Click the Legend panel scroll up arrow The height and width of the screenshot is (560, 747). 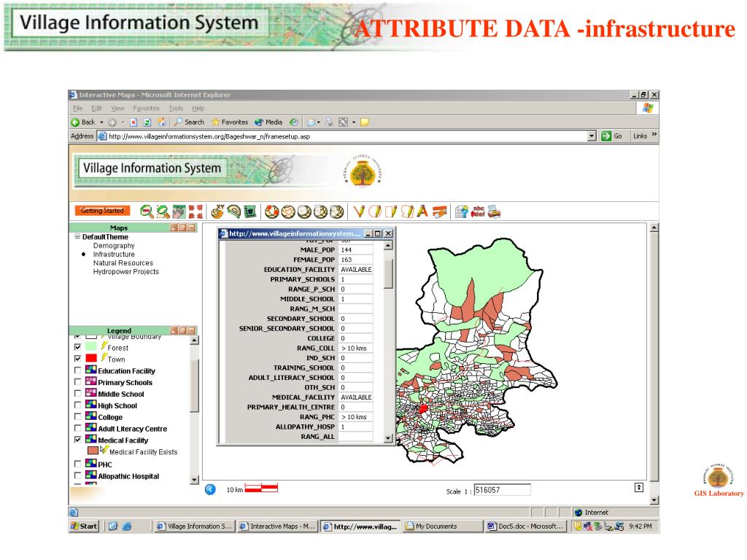[194, 340]
